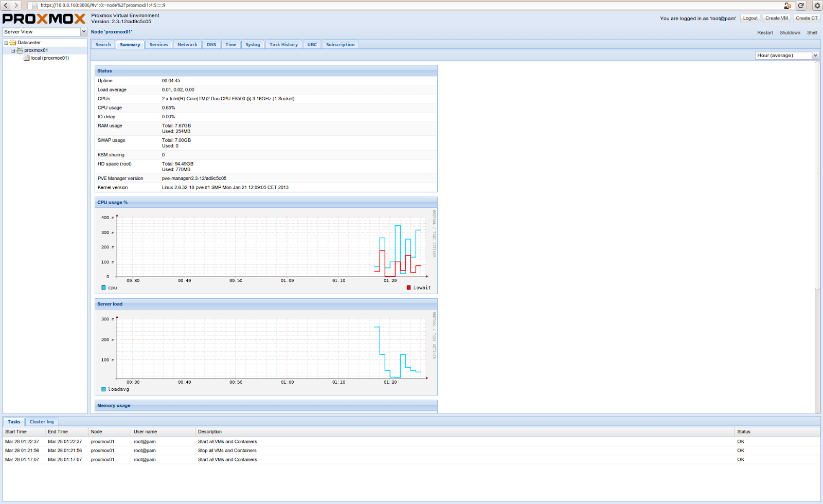
Task: Click the Memory usage panel header
Action: pyautogui.click(x=266, y=406)
